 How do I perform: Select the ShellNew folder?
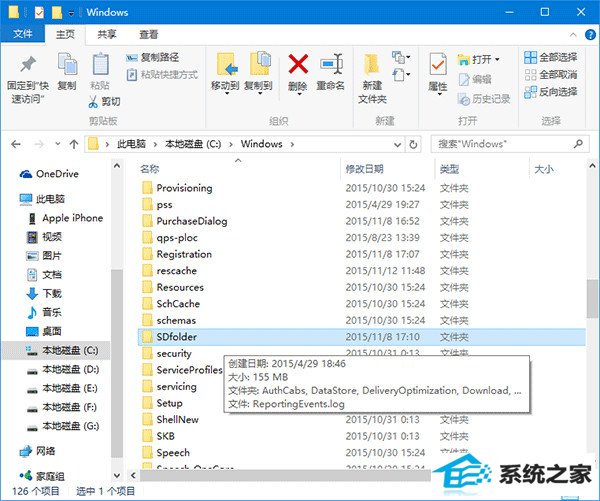(177, 420)
